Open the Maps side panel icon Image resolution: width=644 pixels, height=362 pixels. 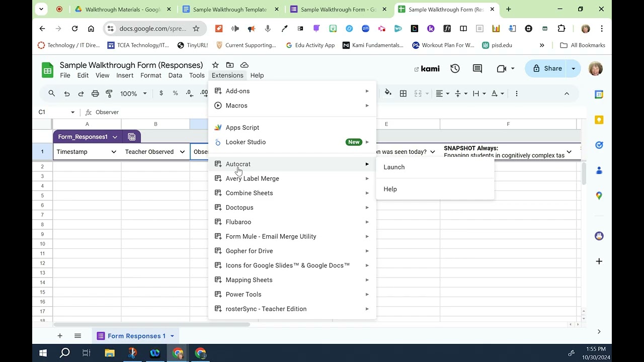tap(599, 196)
